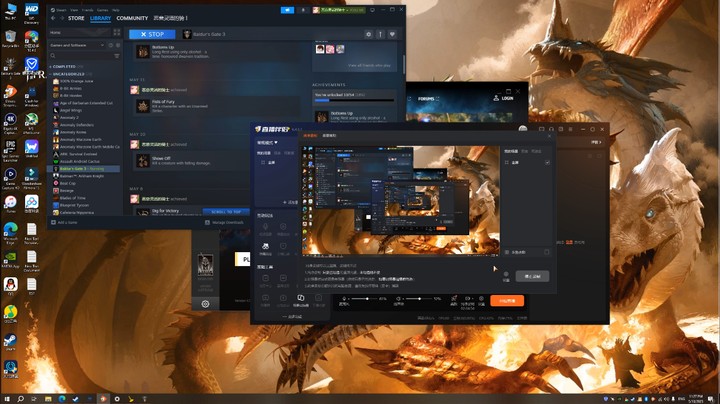Click the gear icon in the streaming app's bottom bar
Image resolution: width=720 pixels, height=404 pixels.
[x=481, y=298]
